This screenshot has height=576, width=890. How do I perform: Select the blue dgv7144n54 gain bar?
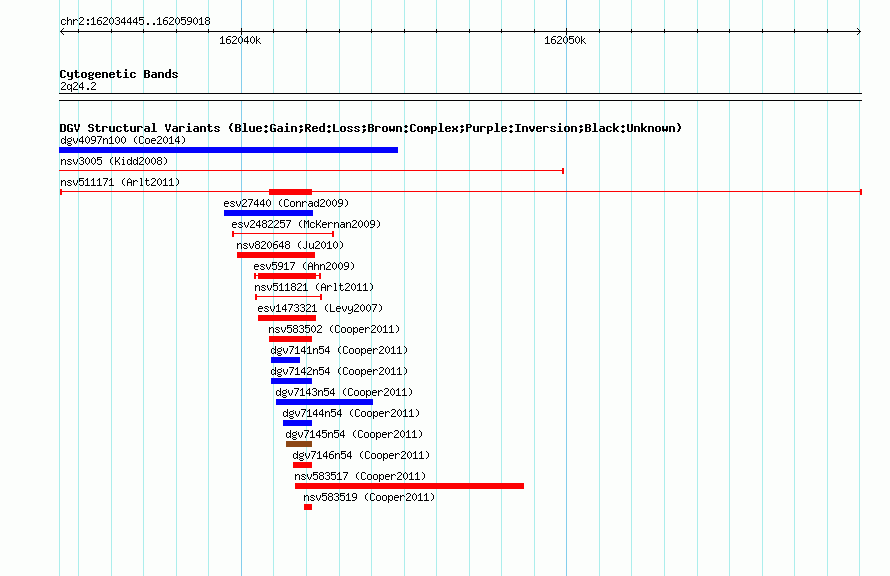297,423
